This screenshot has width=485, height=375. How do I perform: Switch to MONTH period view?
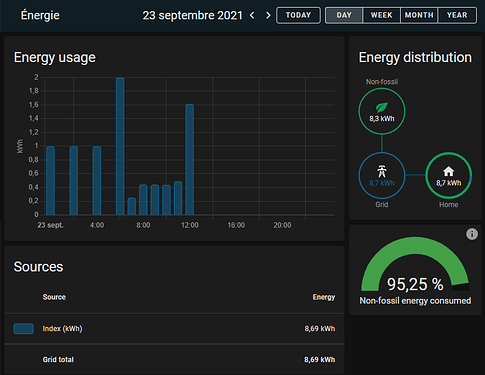[x=419, y=15]
